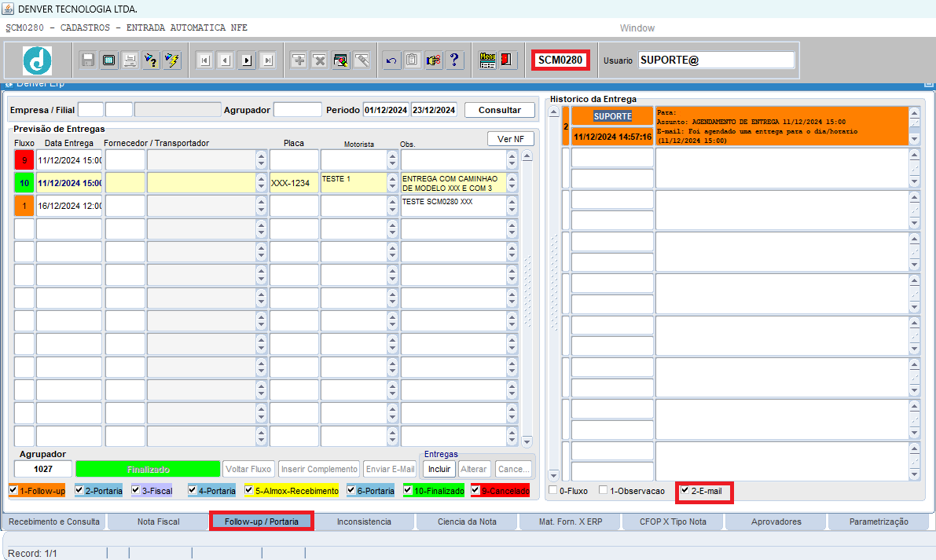The width and height of the screenshot is (936, 560).
Task: Click the Periodo end date 23/12/2024 field
Action: click(434, 110)
